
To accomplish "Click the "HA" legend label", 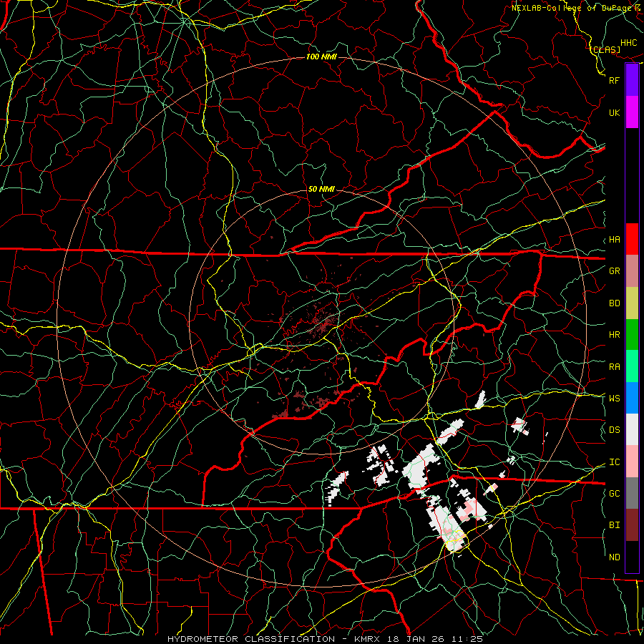I will coord(615,240).
